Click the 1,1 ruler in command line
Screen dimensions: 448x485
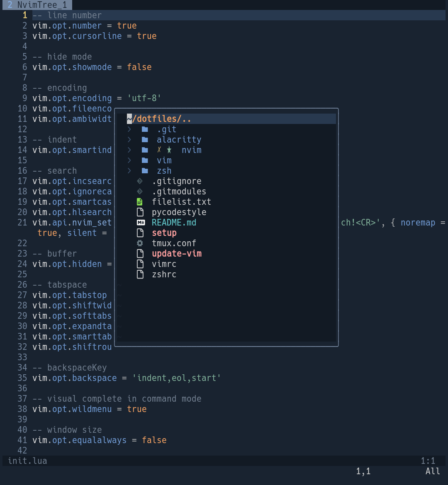click(363, 471)
